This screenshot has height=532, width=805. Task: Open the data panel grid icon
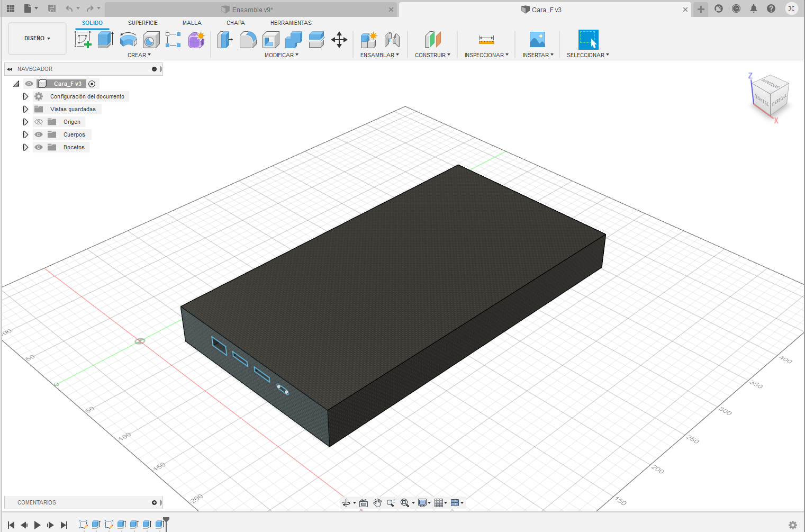click(x=11, y=8)
